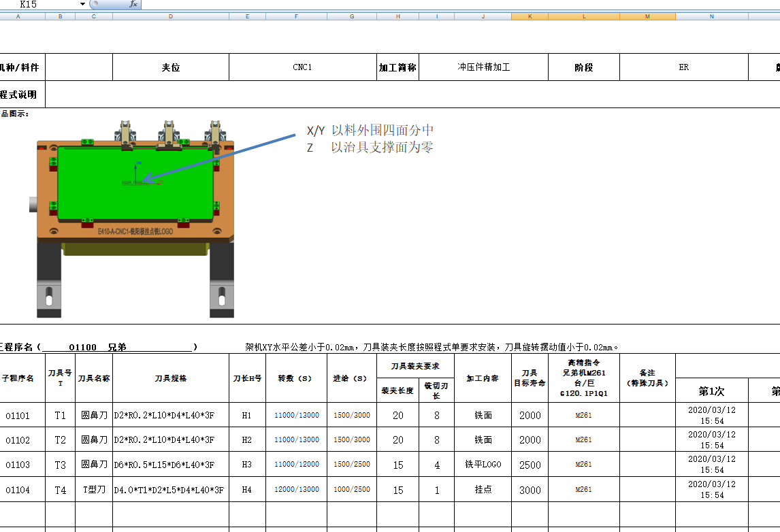Select the T型刀 tool name cell
Image resolution: width=780 pixels, height=532 pixels.
94,489
